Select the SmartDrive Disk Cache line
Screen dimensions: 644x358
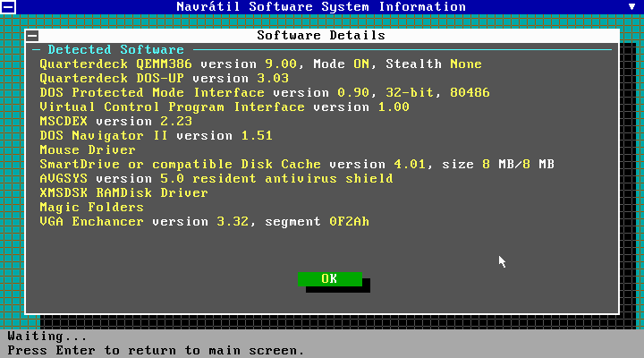[297, 165]
